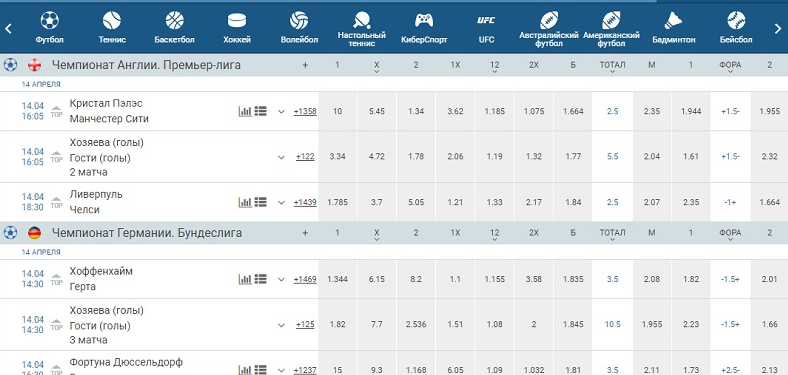Screen dimensions: 788x375
Task: Change handicap -1.5+ for Хоффенхайм – Герта
Action: click(730, 279)
